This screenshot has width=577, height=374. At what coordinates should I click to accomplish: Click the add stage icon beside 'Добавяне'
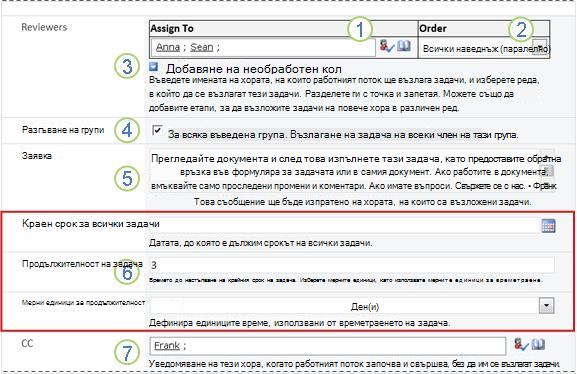pos(153,67)
